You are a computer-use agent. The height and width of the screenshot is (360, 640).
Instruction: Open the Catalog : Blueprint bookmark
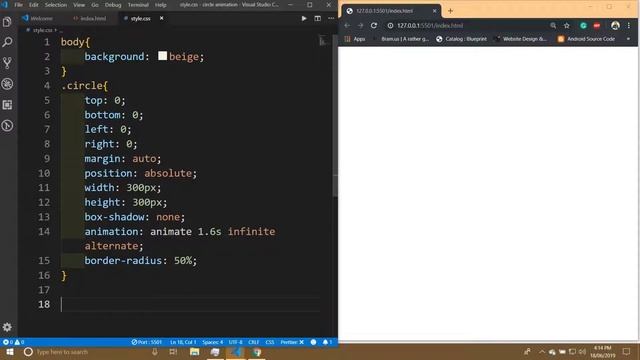pyautogui.click(x=461, y=39)
